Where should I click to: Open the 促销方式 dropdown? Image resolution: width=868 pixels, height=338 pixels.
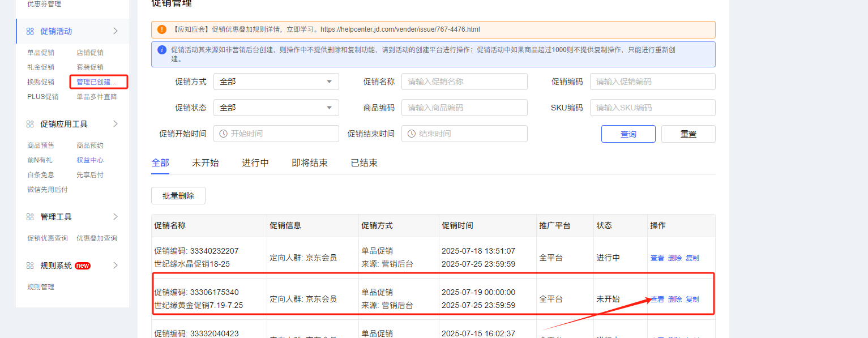[276, 82]
